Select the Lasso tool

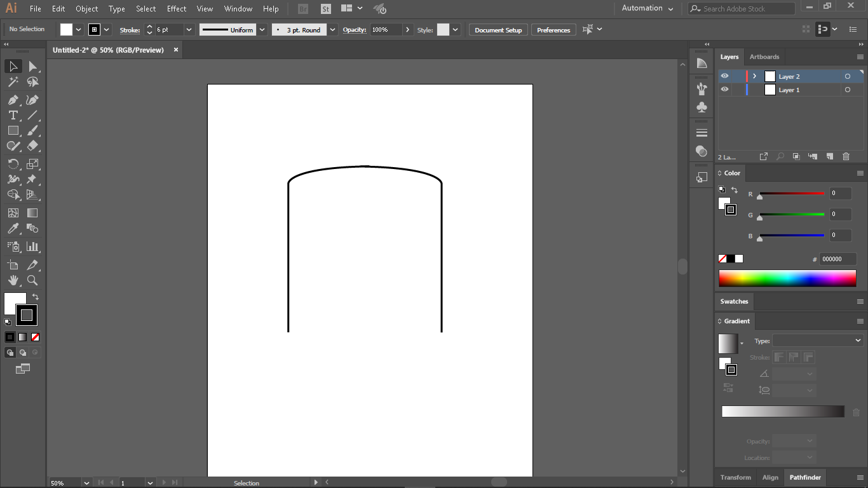click(x=32, y=82)
